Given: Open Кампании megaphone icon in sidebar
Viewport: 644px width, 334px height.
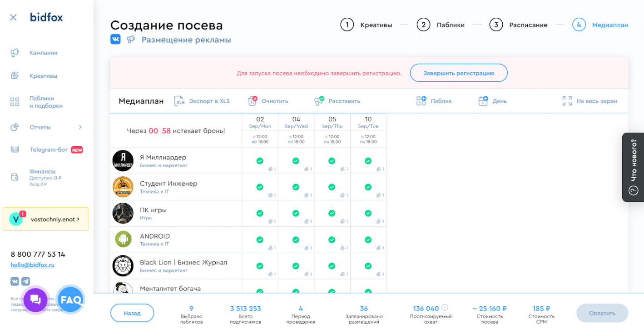Looking at the screenshot, I should pos(15,53).
